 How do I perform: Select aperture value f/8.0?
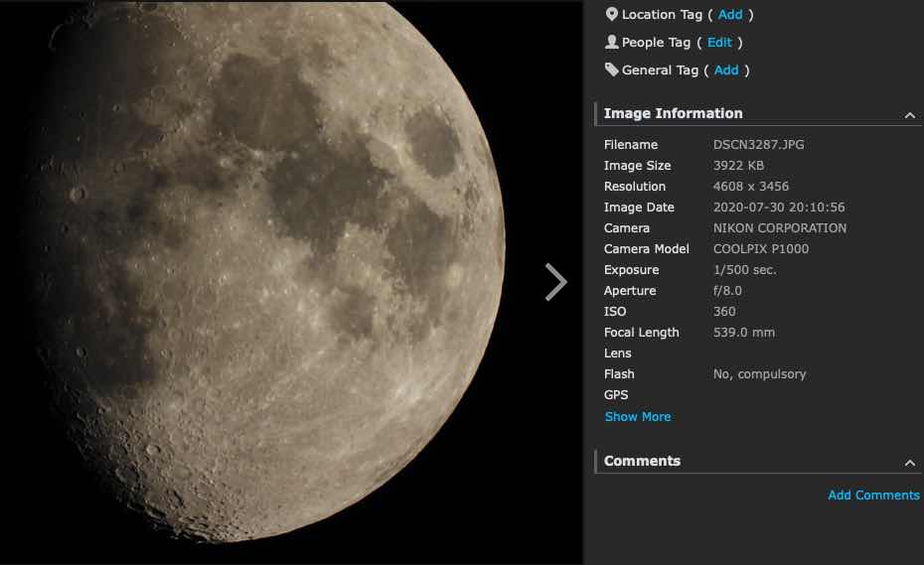click(727, 291)
